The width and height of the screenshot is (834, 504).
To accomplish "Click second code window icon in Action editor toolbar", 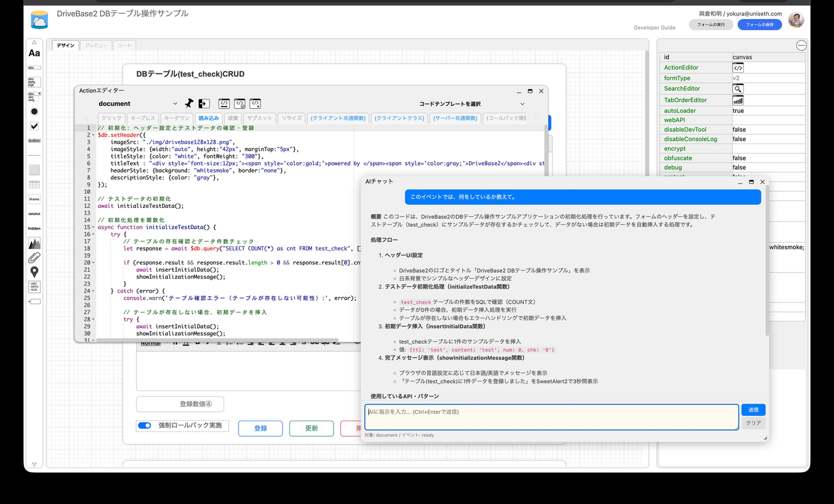I will (240, 104).
